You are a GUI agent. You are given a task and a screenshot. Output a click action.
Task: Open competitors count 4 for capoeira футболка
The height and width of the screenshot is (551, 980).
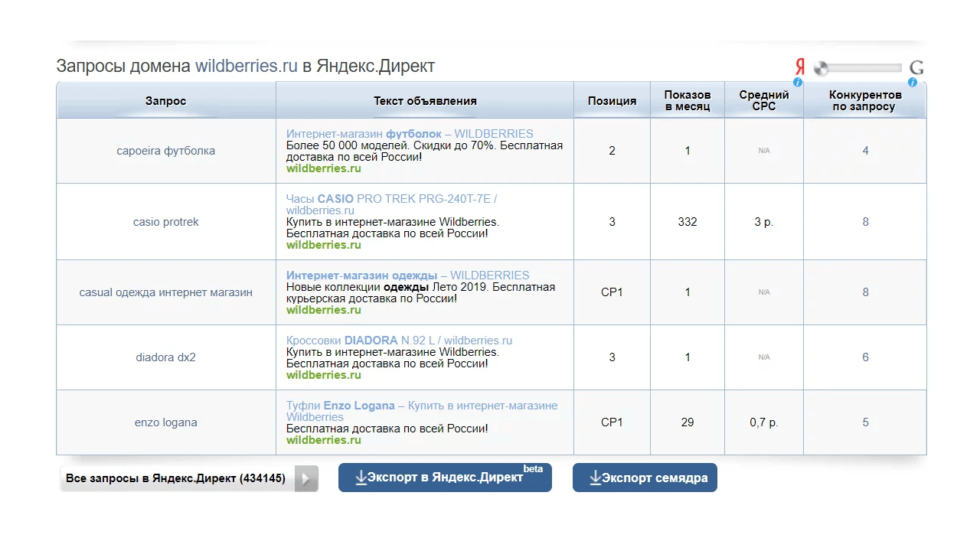(865, 151)
